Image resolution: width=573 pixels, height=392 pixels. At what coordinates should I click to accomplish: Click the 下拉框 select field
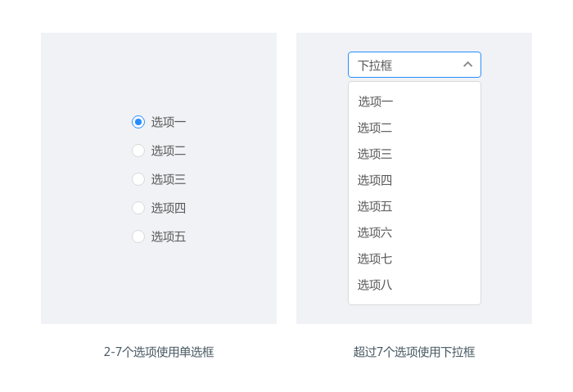point(405,65)
